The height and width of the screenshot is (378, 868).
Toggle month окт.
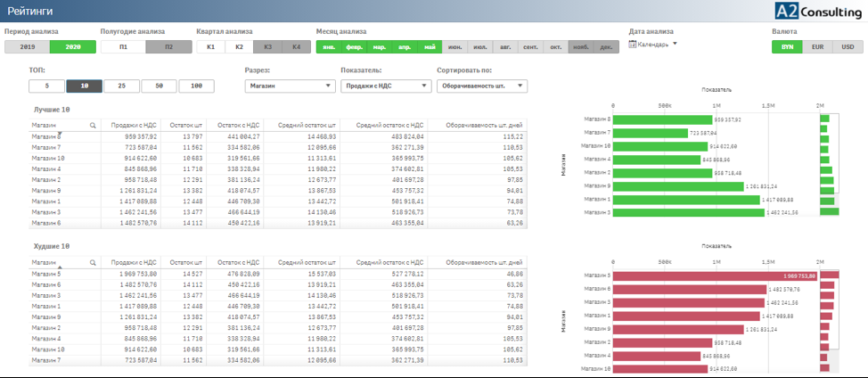556,47
